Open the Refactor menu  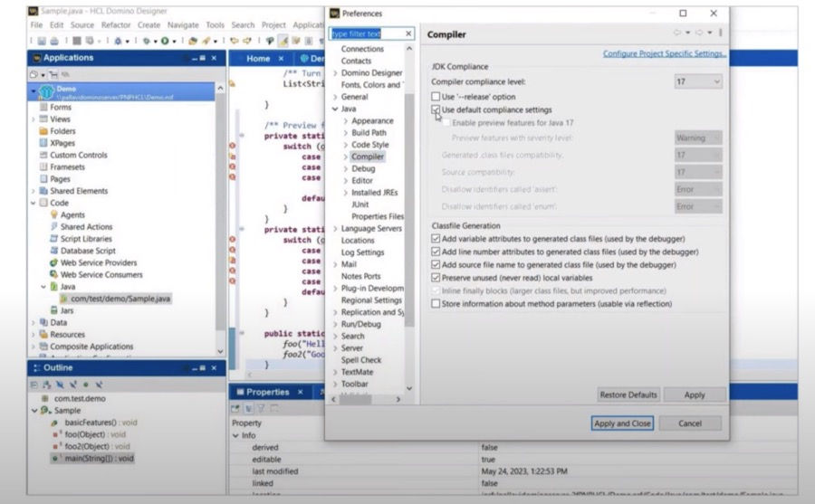click(x=116, y=25)
